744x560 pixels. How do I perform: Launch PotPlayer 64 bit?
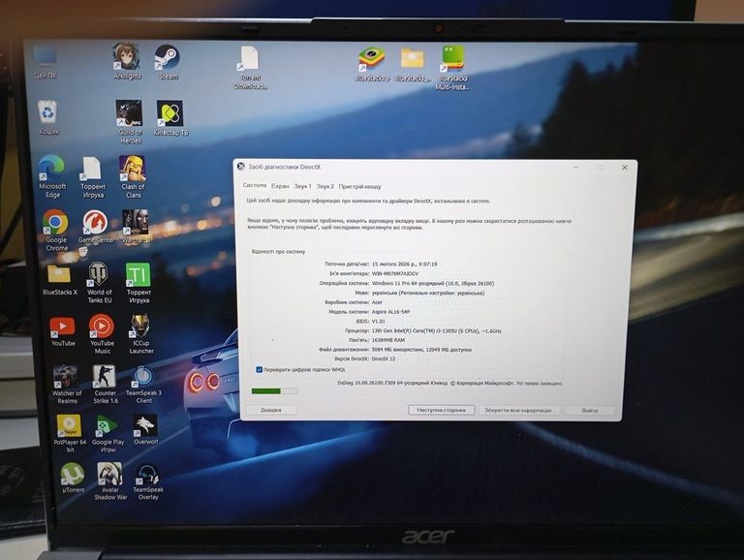(x=70, y=433)
